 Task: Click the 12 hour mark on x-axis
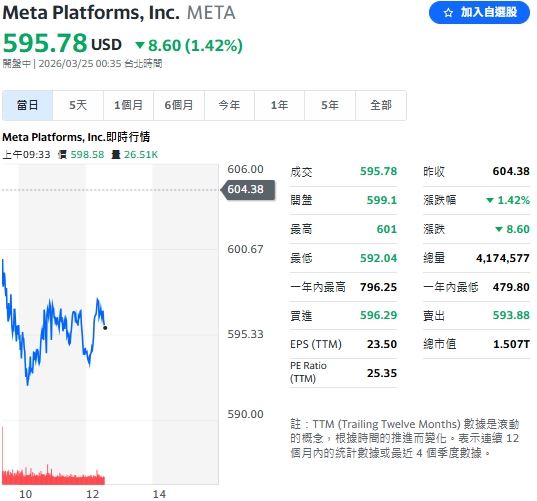[92, 494]
